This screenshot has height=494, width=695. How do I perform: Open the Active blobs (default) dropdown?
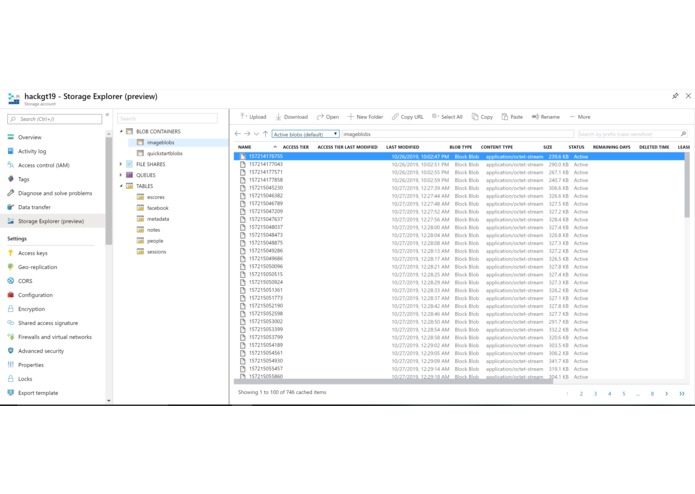point(305,134)
